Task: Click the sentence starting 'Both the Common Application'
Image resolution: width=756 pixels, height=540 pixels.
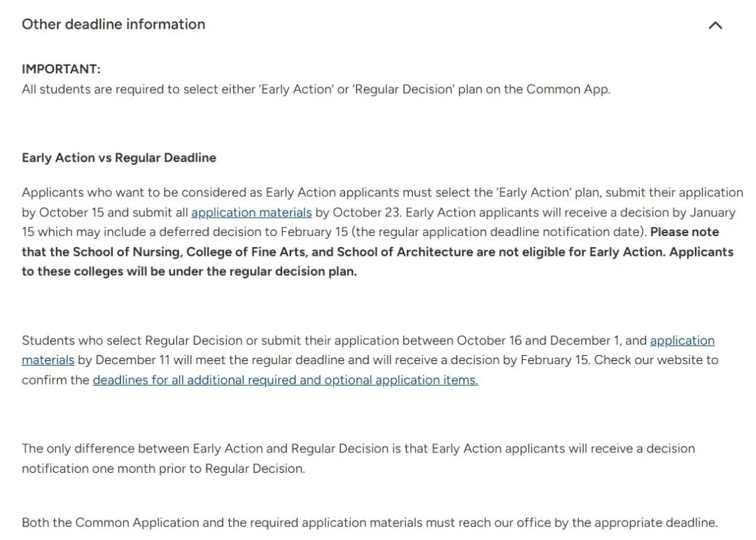Action: (x=370, y=522)
